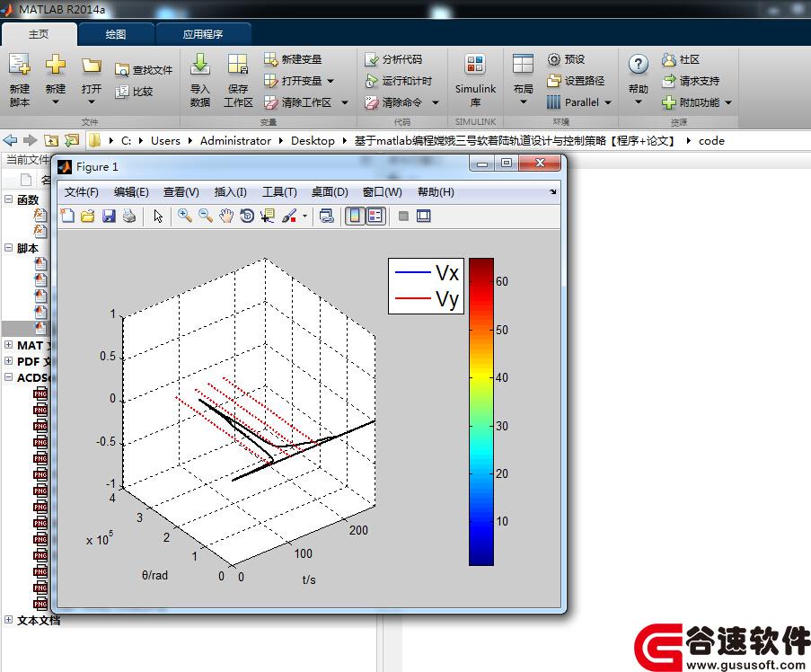The image size is (811, 672).
Task: Print the figure using the printer icon
Action: [x=129, y=216]
